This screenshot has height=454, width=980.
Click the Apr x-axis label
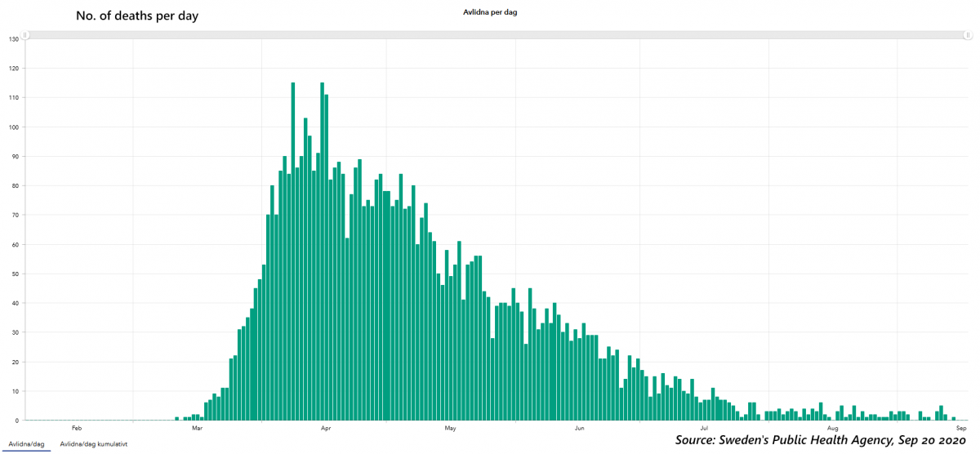pyautogui.click(x=325, y=428)
